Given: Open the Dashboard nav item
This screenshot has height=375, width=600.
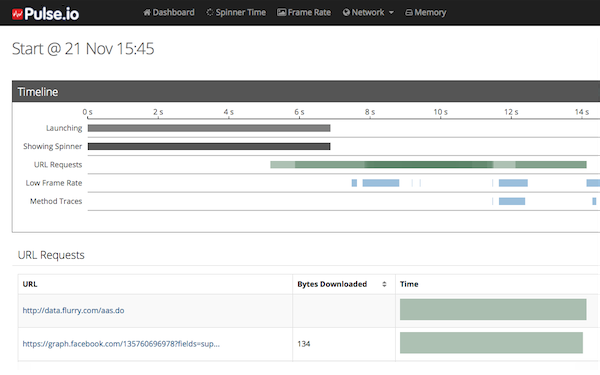Looking at the screenshot, I should pyautogui.click(x=169, y=13).
